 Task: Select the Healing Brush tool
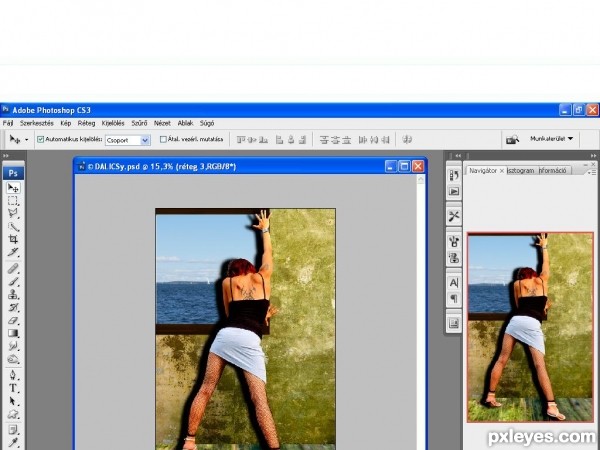(x=13, y=269)
